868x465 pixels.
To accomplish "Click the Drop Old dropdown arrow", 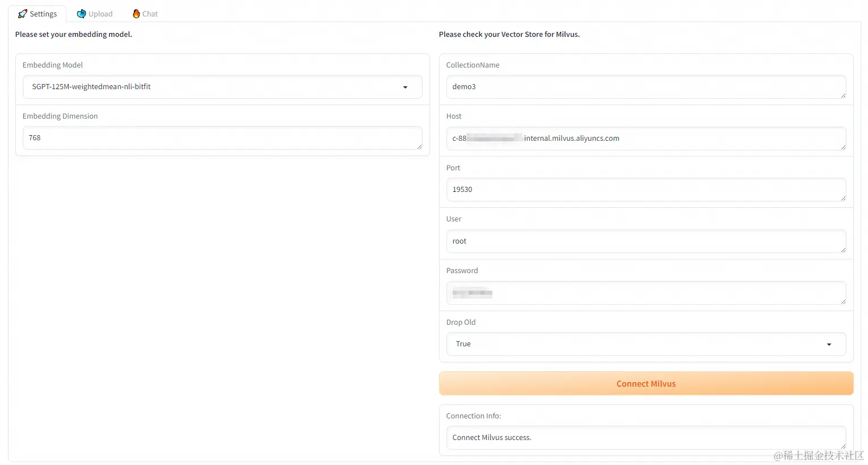I will (829, 345).
